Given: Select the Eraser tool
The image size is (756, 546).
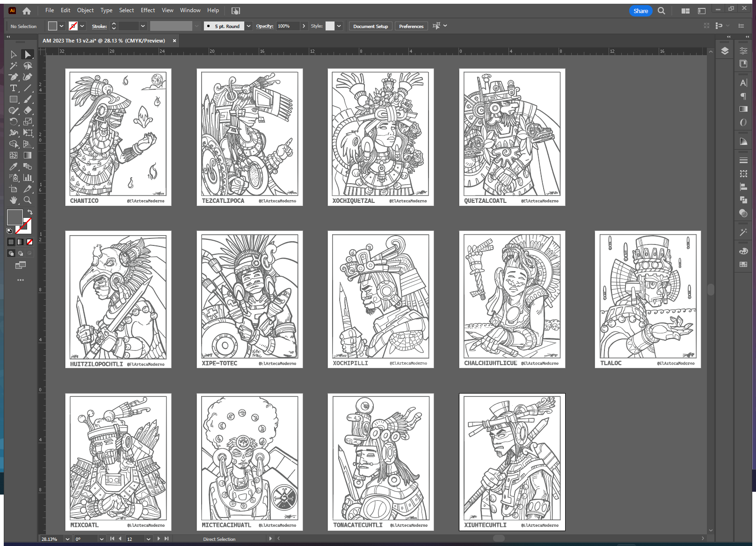Looking at the screenshot, I should [28, 111].
